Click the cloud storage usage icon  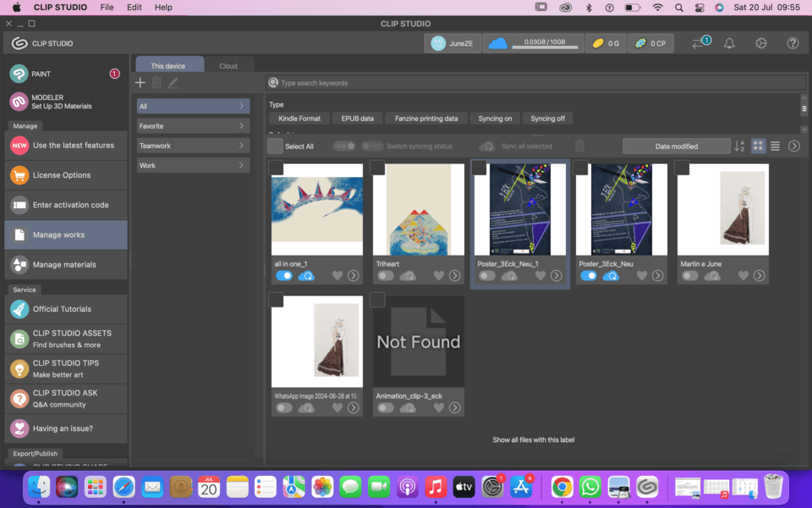pyautogui.click(x=498, y=43)
